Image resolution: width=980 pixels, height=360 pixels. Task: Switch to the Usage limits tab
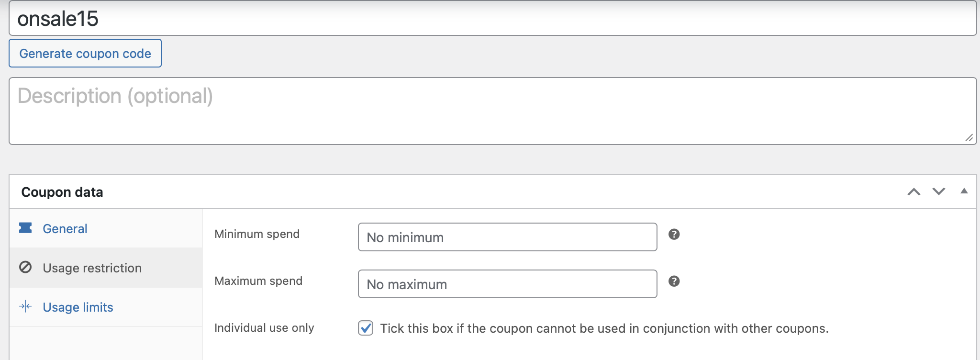click(78, 307)
